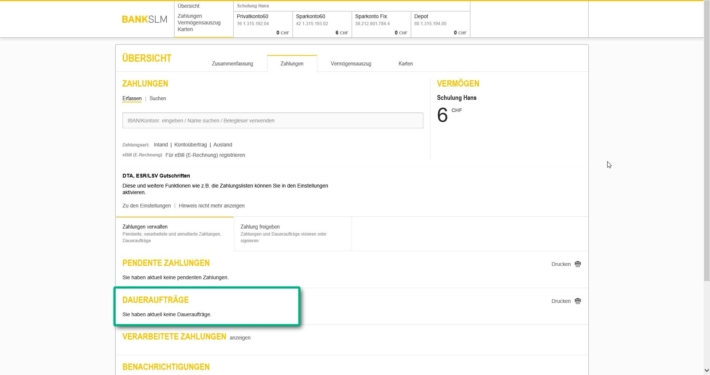
Task: Click DTA, ESR/LSV Gutschriften notice title
Action: (x=156, y=176)
